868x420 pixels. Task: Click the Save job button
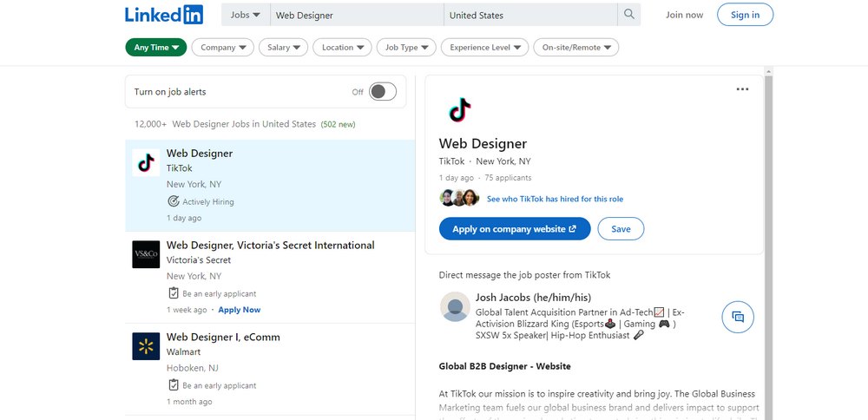coord(621,228)
